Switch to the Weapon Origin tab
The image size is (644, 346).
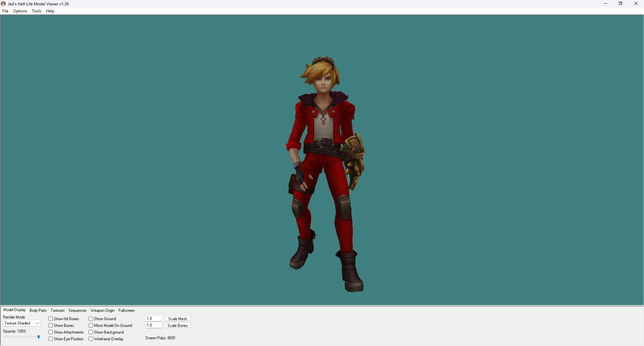click(102, 310)
